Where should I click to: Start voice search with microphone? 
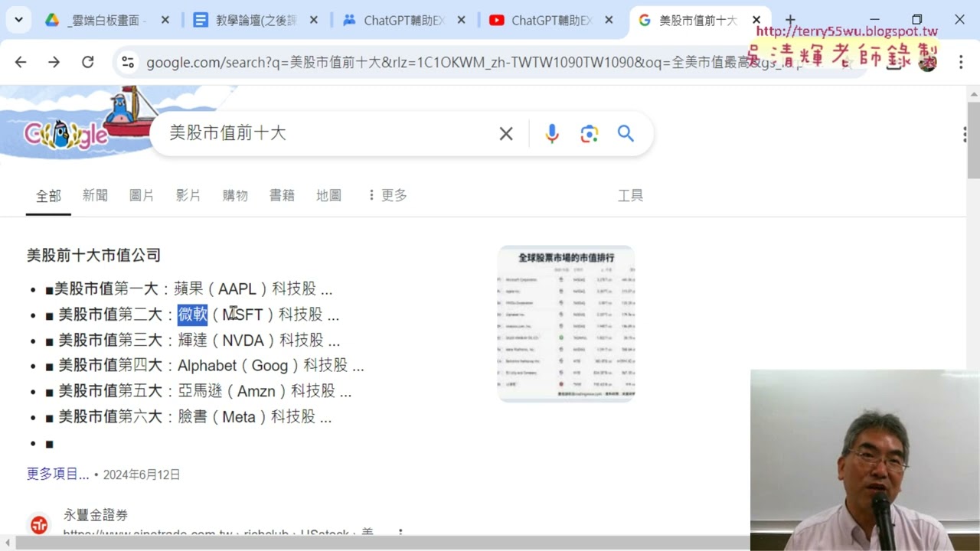[551, 134]
